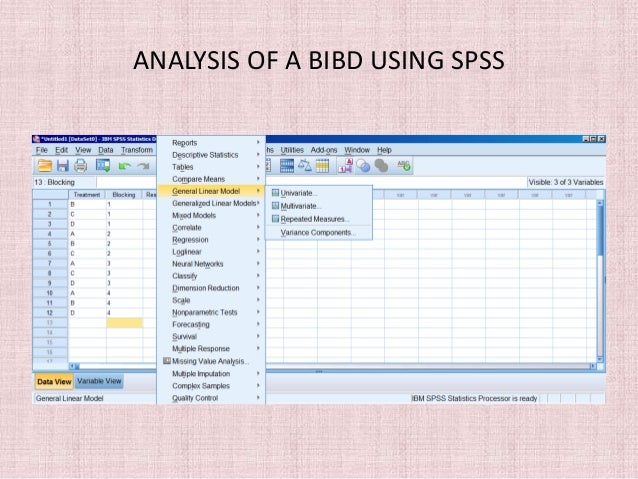Click the Spell Check ABC icon
Viewport: 638px width, 479px height.
[404, 165]
